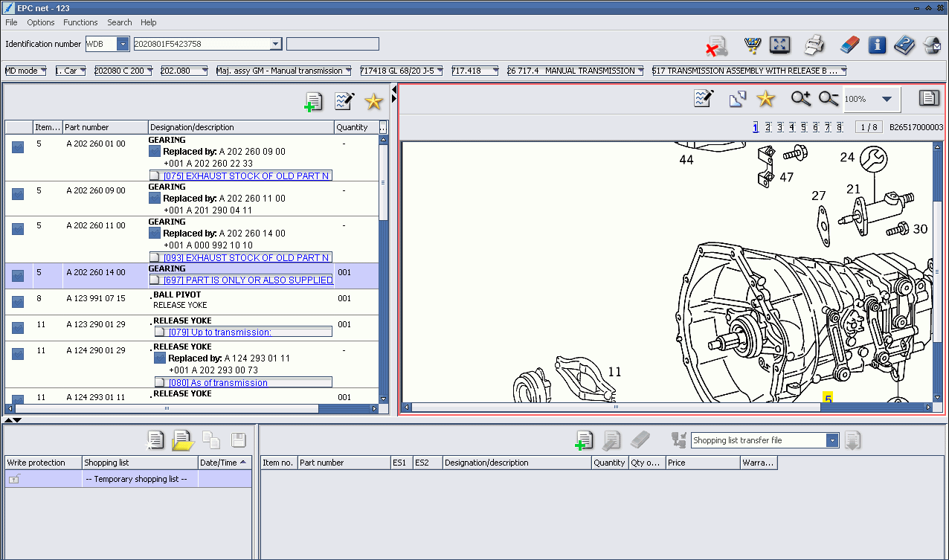Click callout number 11 in the illustration

pos(614,372)
